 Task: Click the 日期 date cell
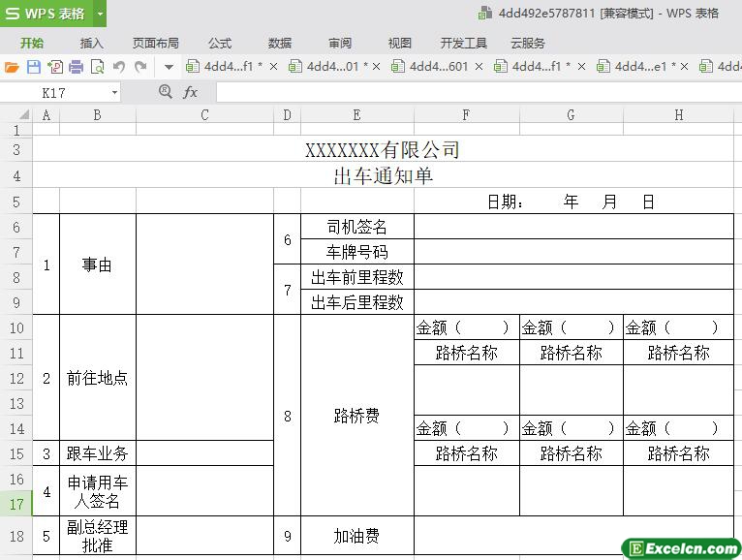[573, 202]
